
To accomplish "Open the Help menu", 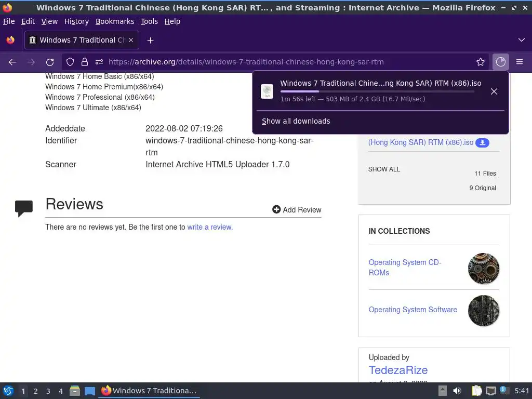I will (x=172, y=21).
